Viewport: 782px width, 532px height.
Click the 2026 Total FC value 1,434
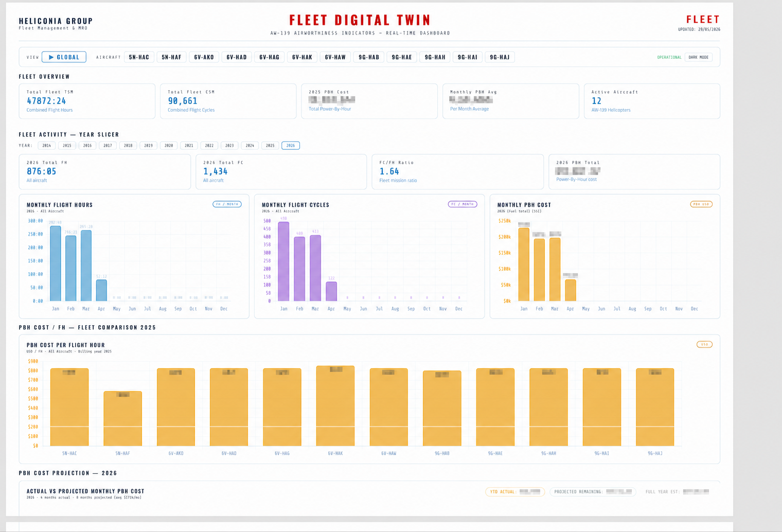(x=215, y=171)
